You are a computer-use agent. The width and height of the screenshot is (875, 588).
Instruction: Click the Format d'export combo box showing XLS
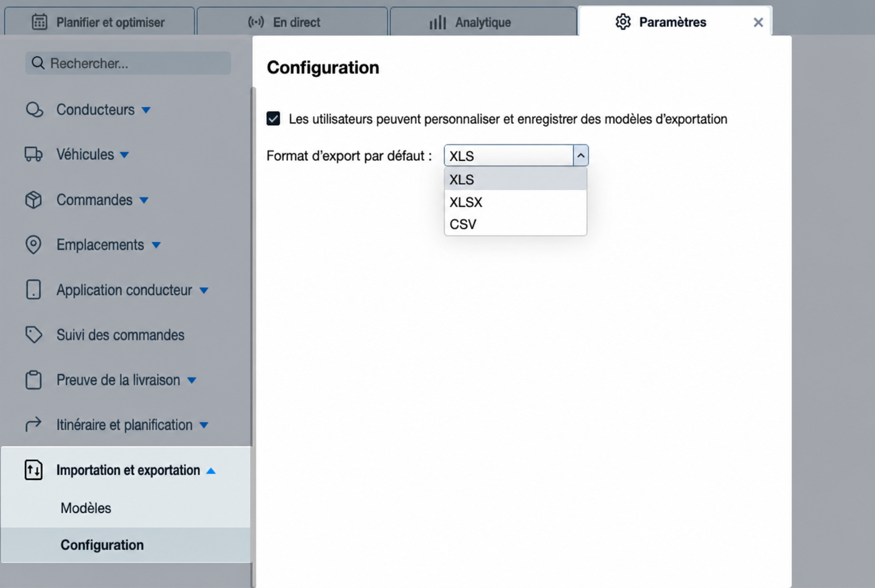[516, 156]
